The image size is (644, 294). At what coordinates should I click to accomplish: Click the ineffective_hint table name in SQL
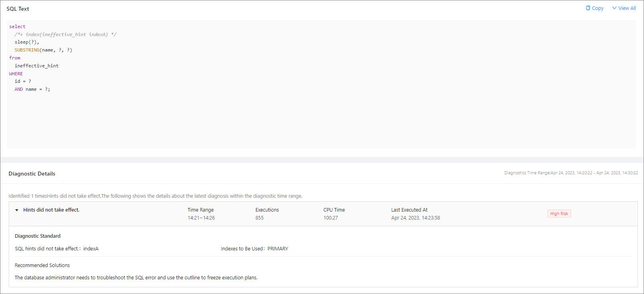click(37, 66)
